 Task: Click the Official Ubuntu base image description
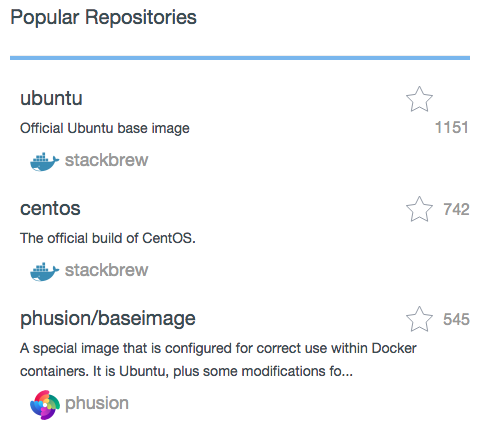105,128
